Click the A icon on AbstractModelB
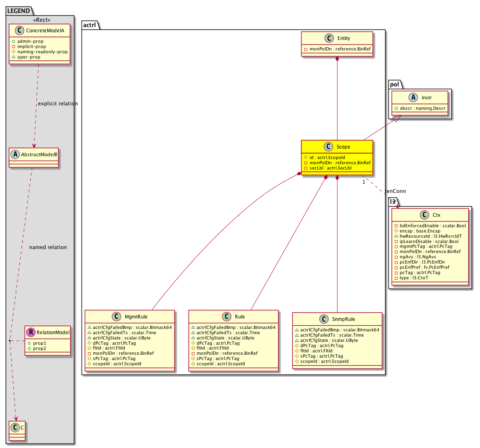The height and width of the screenshot is (448, 480). [15, 155]
